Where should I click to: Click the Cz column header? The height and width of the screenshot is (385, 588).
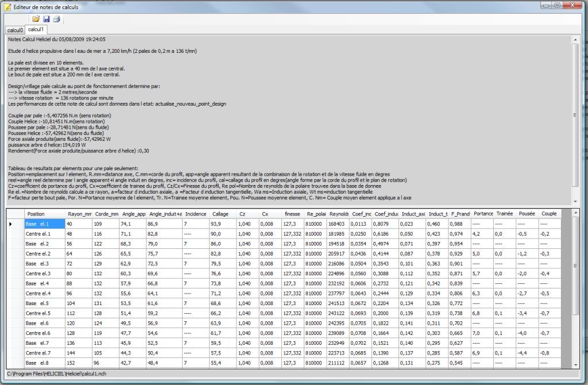[247, 214]
